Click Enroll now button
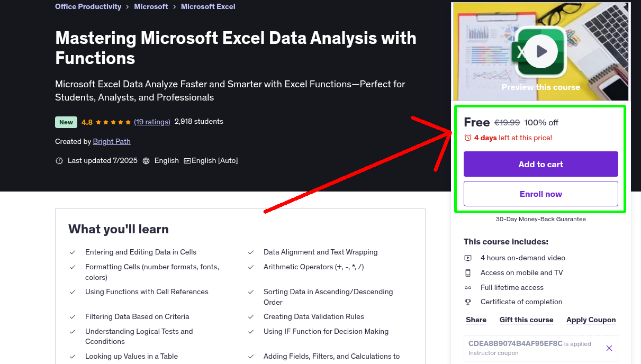The image size is (641, 364). click(x=541, y=194)
